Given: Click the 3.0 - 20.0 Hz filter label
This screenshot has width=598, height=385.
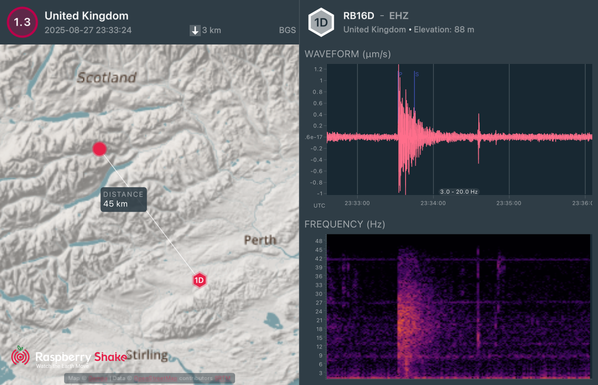Looking at the screenshot, I should pyautogui.click(x=458, y=192).
